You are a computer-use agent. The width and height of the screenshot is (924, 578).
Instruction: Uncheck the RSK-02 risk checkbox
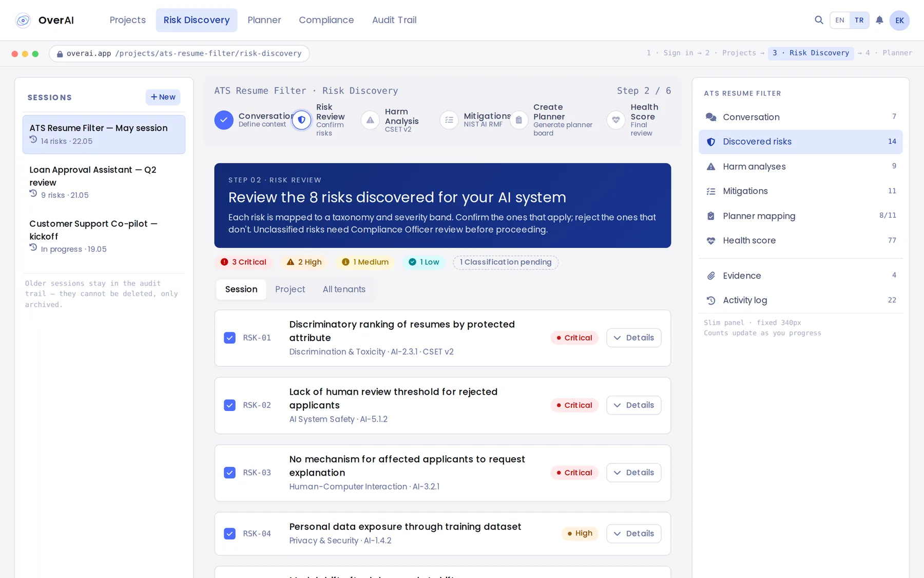point(230,405)
